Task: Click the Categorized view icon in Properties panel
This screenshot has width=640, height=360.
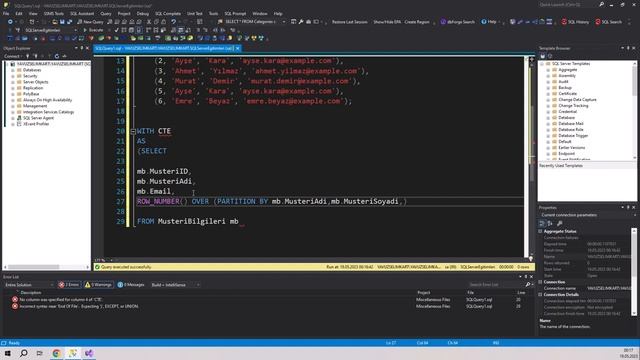Action: click(x=542, y=223)
